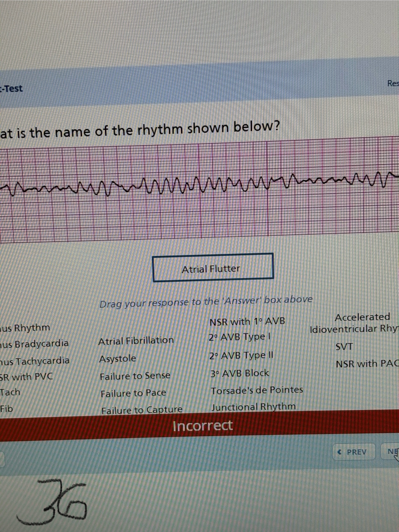
Task: Select 3° AVB Block option
Action: 240,373
